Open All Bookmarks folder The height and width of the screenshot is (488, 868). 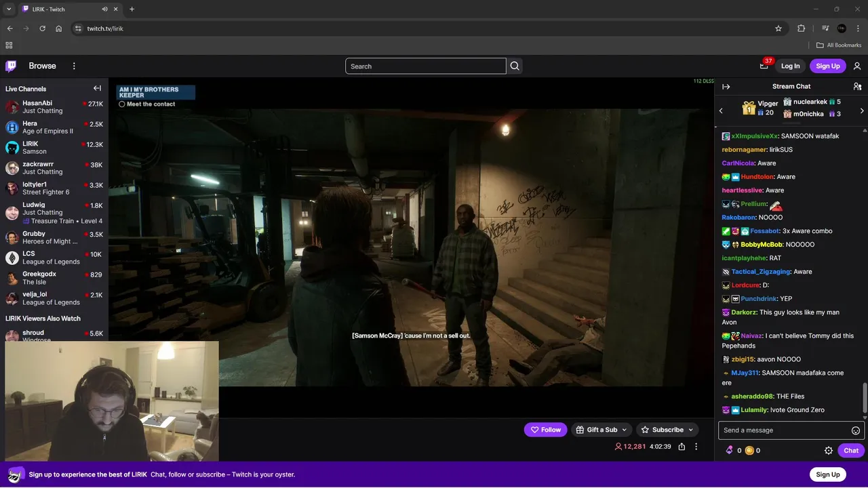click(839, 45)
